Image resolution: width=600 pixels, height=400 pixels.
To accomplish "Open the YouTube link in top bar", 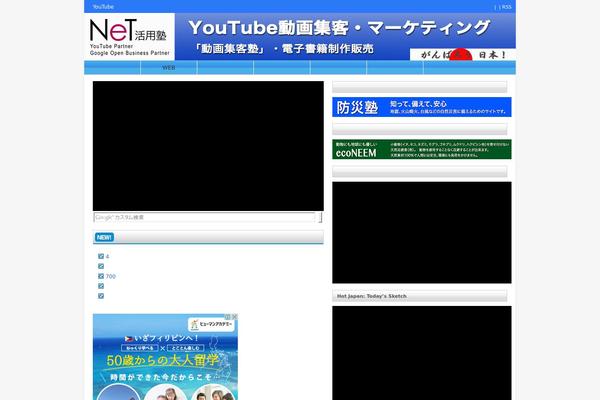I will 103,7.
